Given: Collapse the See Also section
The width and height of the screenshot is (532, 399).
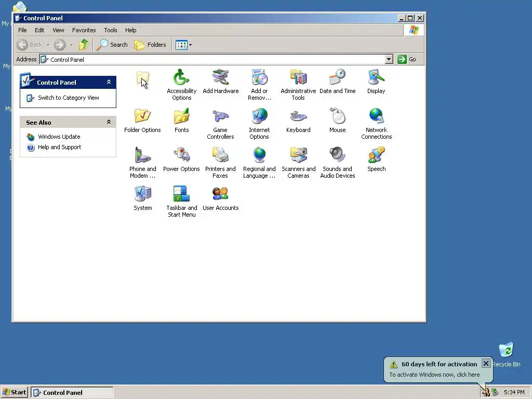Looking at the screenshot, I should tap(109, 122).
